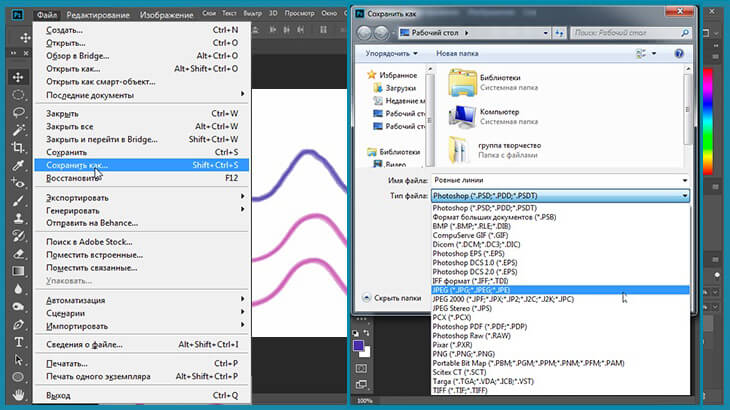
Task: Open Библиотеки folder in file list
Action: pos(494,83)
